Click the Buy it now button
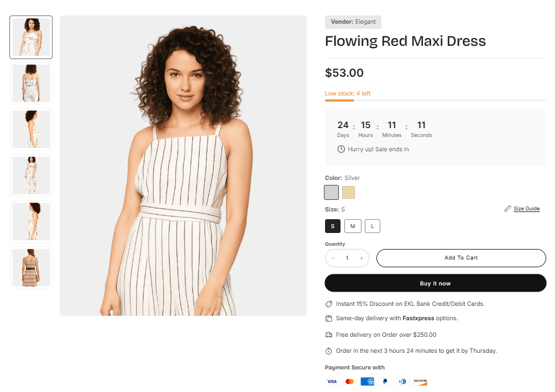 [x=435, y=283]
